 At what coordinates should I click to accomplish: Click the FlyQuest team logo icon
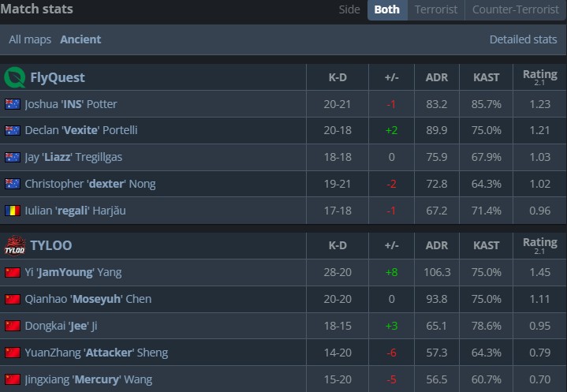click(x=14, y=77)
